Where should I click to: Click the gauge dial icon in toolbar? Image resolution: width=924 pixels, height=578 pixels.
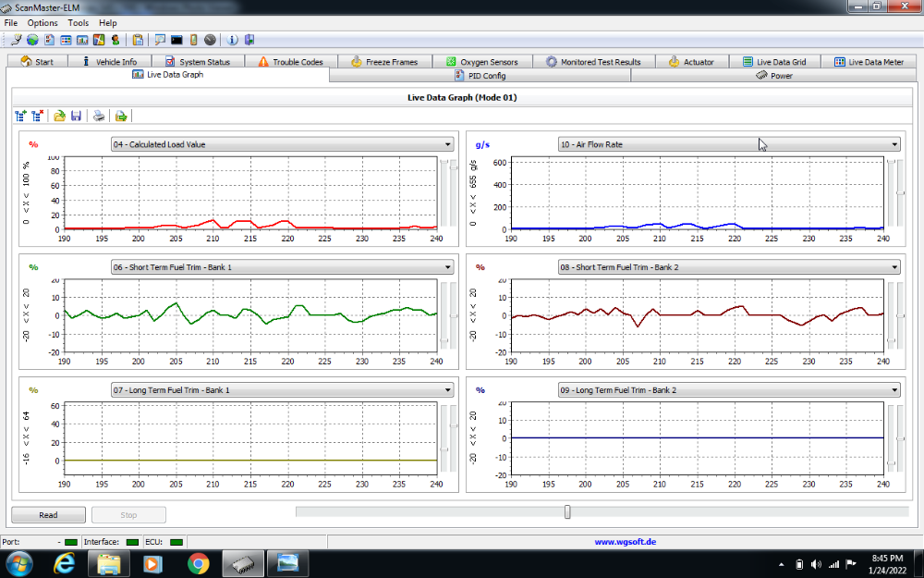(210, 40)
